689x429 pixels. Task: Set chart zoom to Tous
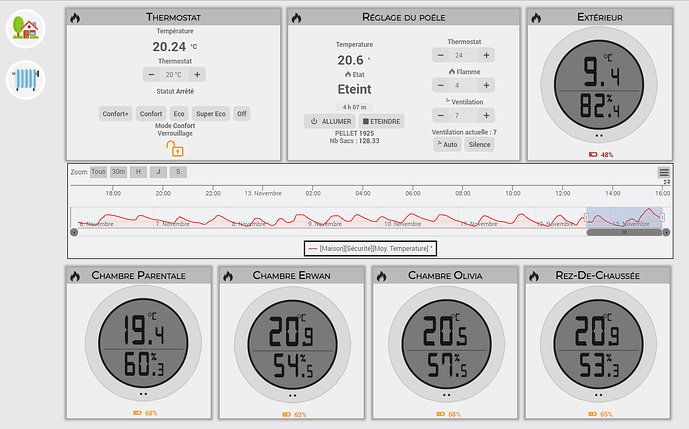pyautogui.click(x=98, y=172)
